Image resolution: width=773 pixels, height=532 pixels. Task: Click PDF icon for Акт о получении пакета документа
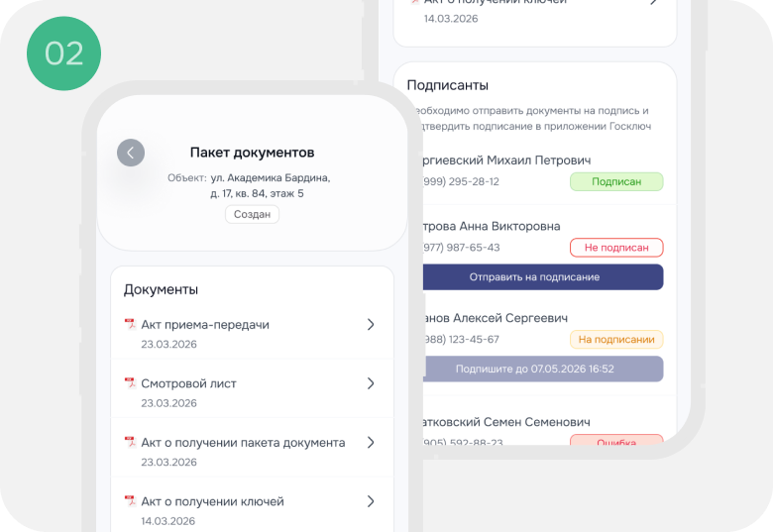(x=130, y=443)
